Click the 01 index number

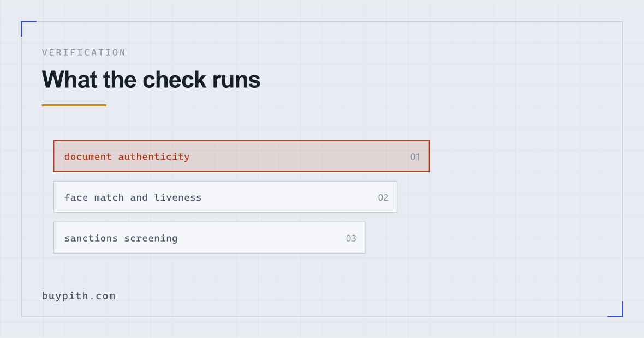point(415,156)
